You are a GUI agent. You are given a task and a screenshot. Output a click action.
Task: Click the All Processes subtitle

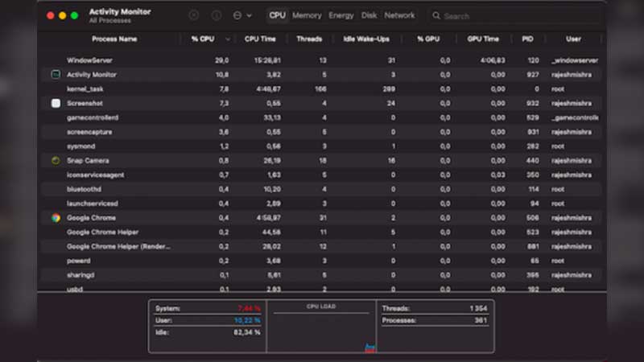[x=109, y=21]
